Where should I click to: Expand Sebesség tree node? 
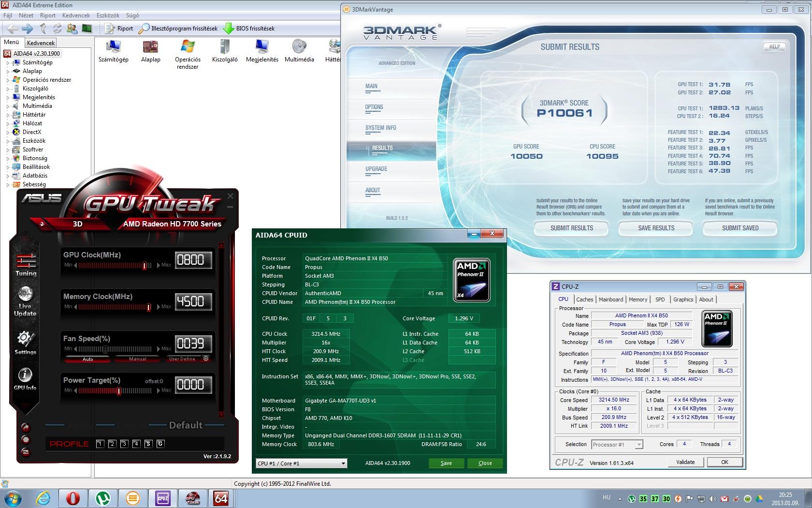[x=8, y=184]
